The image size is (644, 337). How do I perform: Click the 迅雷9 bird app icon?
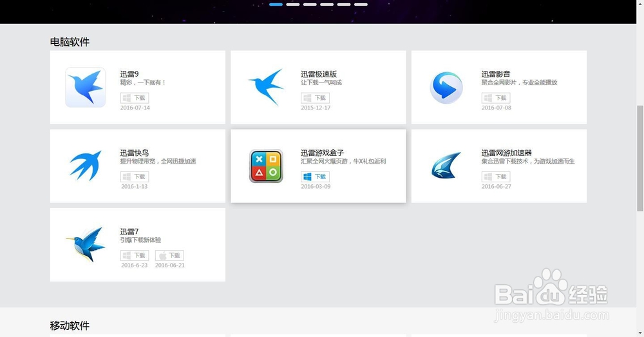pos(86,87)
